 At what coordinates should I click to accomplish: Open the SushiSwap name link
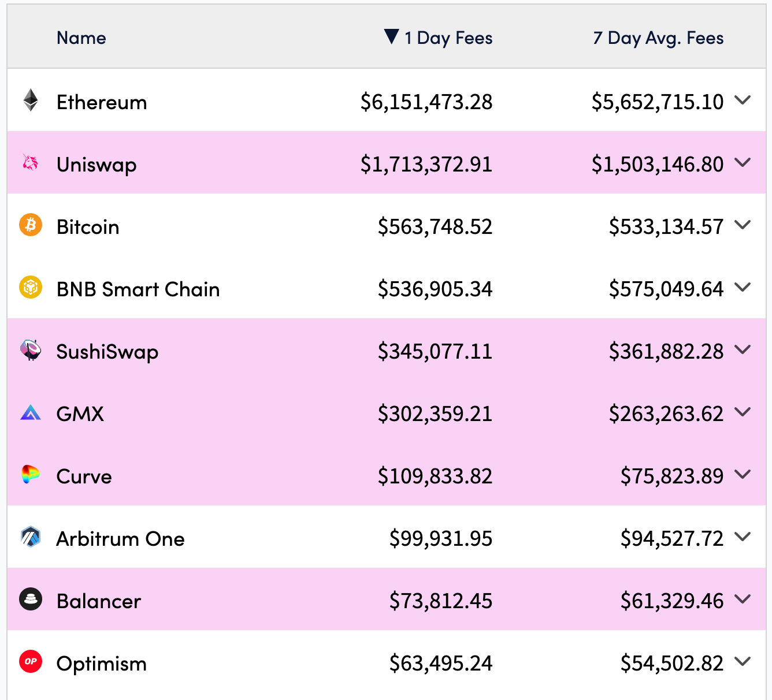[107, 352]
